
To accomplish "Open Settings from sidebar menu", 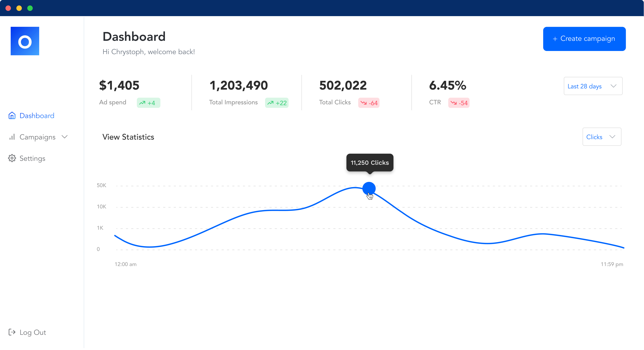I will [x=32, y=158].
